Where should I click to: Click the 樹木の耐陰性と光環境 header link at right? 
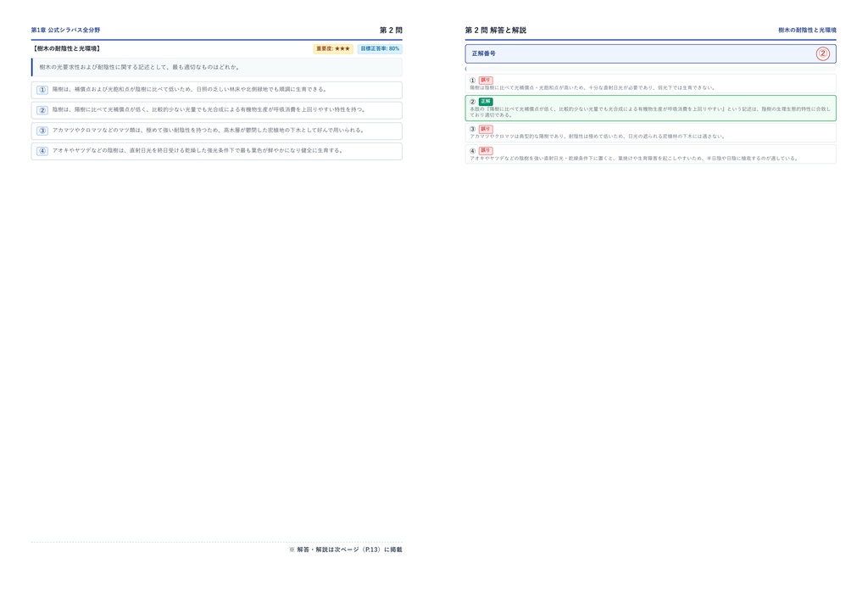click(807, 30)
